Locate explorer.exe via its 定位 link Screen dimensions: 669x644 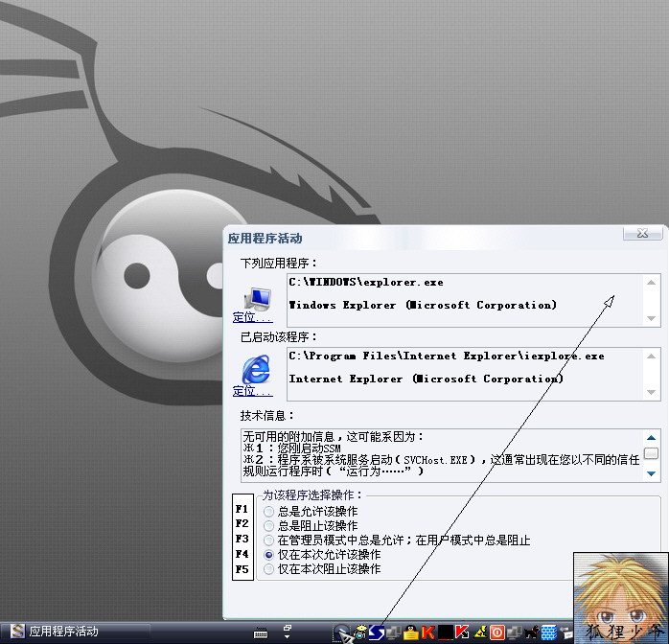[x=253, y=317]
